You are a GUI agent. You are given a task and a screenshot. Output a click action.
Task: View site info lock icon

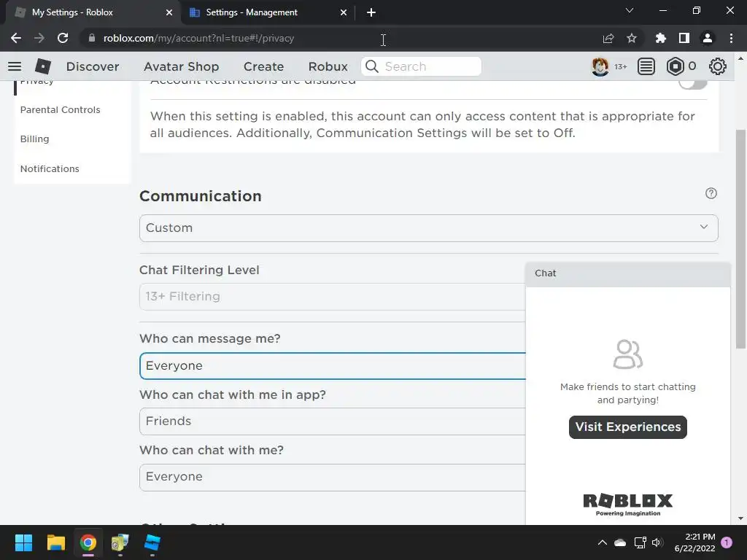pyautogui.click(x=92, y=38)
